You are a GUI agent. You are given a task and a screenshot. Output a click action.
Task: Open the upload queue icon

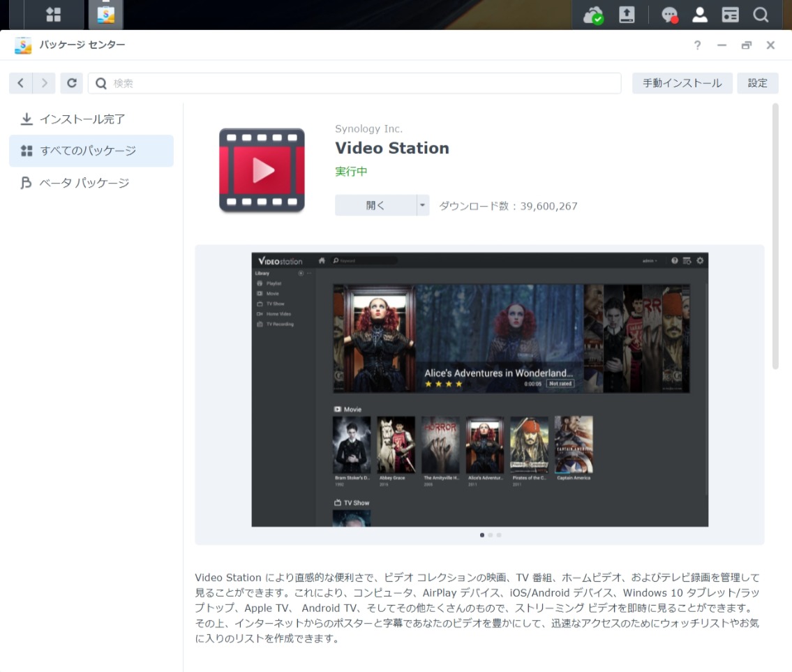pyautogui.click(x=626, y=14)
